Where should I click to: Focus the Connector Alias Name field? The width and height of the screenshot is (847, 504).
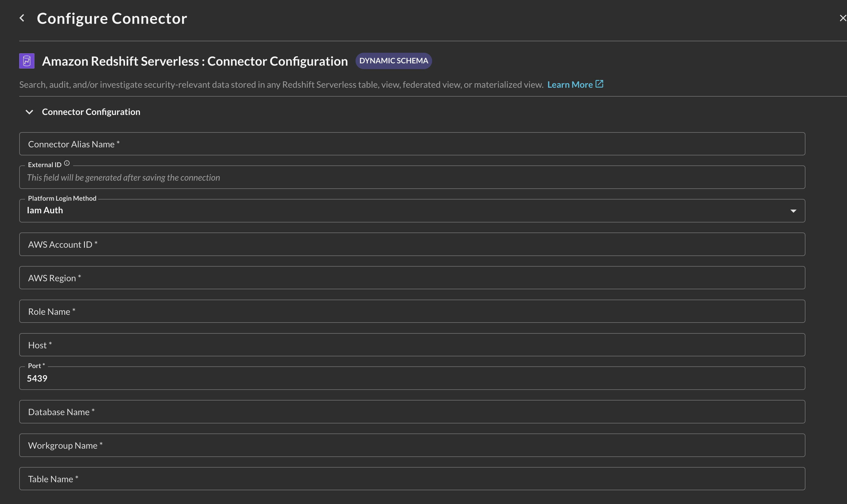(x=412, y=144)
